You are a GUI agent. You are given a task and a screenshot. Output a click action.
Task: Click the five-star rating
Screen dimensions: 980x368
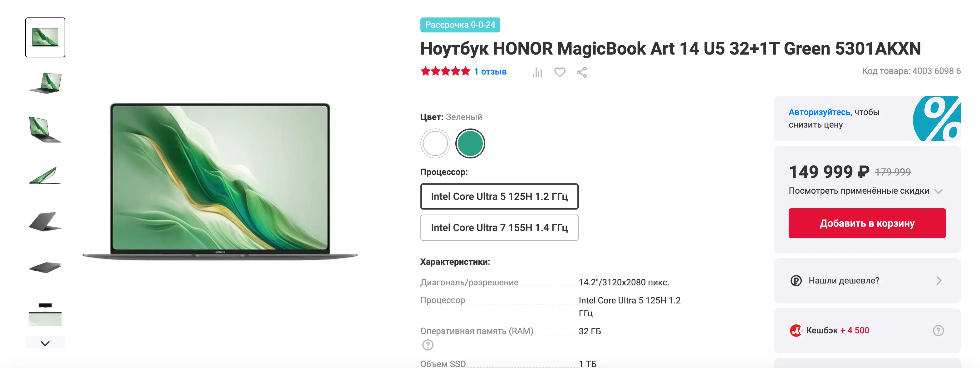pyautogui.click(x=445, y=71)
